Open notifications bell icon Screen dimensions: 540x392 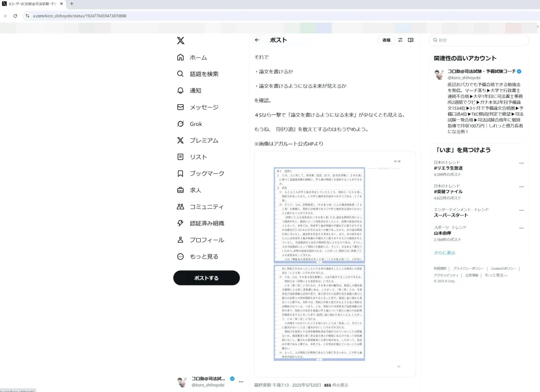tap(180, 91)
